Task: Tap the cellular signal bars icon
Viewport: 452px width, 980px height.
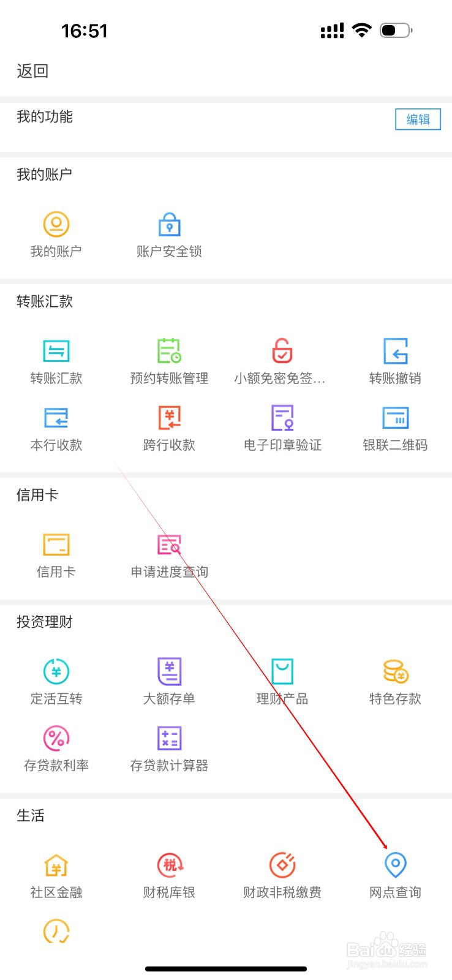Action: pyautogui.click(x=333, y=31)
